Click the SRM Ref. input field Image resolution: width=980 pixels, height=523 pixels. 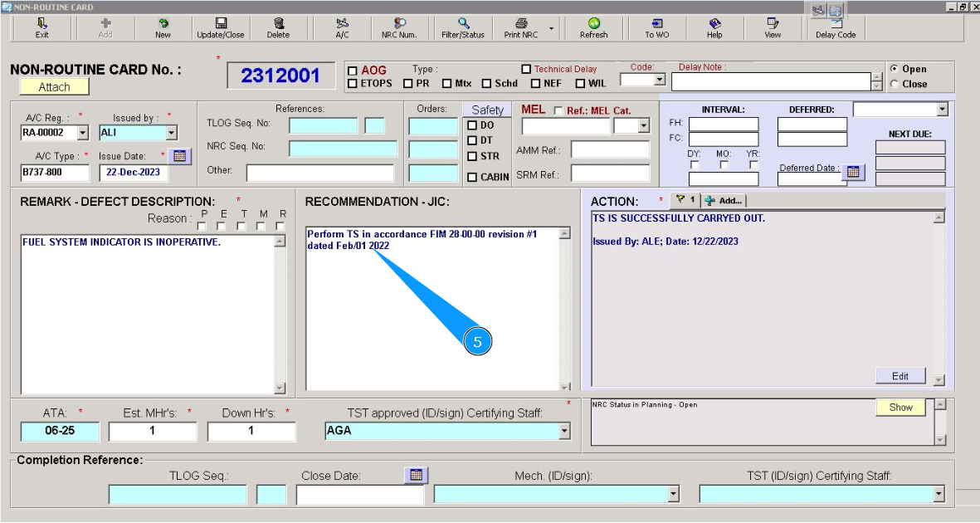[x=610, y=174]
